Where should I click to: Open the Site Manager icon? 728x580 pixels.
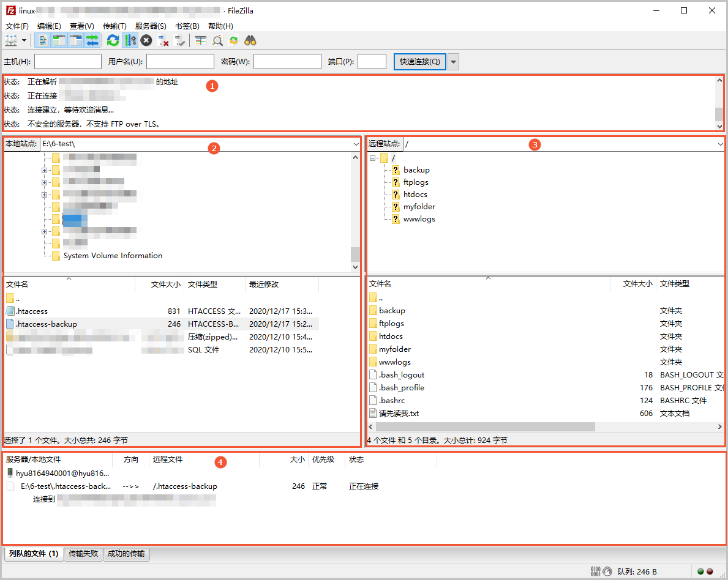tap(10, 41)
